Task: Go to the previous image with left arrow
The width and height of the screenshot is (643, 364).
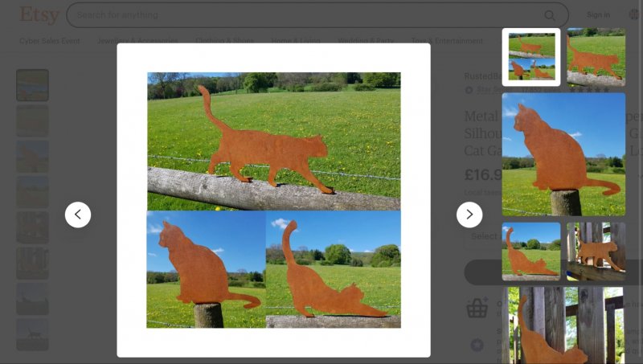Action: coord(78,215)
